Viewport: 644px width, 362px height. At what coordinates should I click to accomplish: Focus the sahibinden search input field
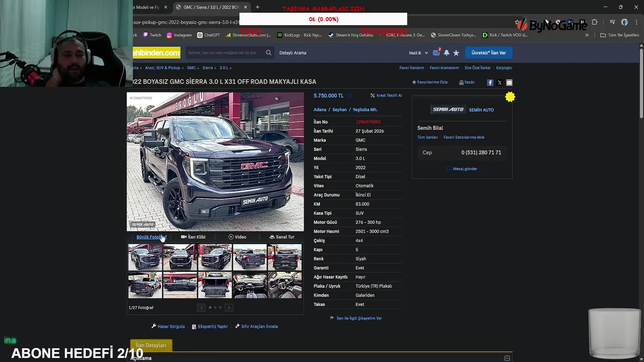224,53
